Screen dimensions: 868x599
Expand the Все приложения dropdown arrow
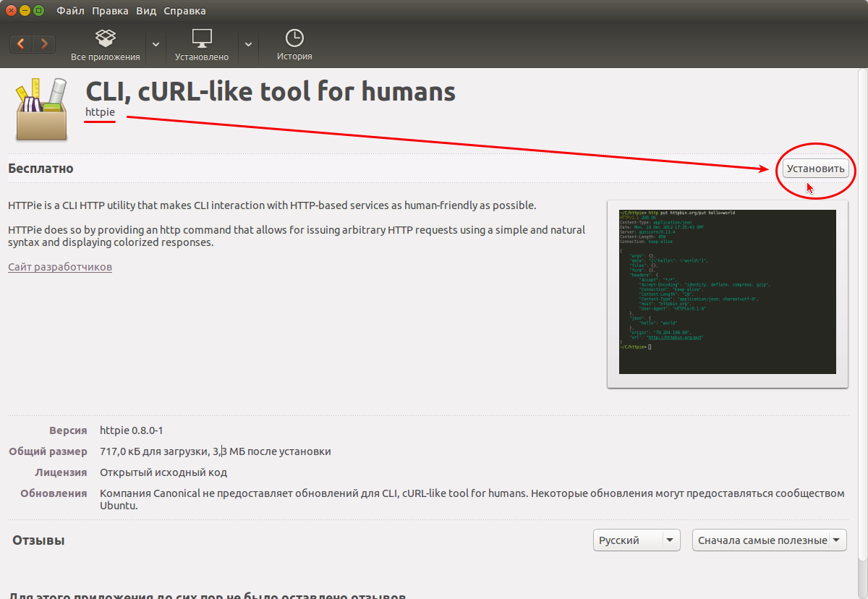click(x=156, y=44)
